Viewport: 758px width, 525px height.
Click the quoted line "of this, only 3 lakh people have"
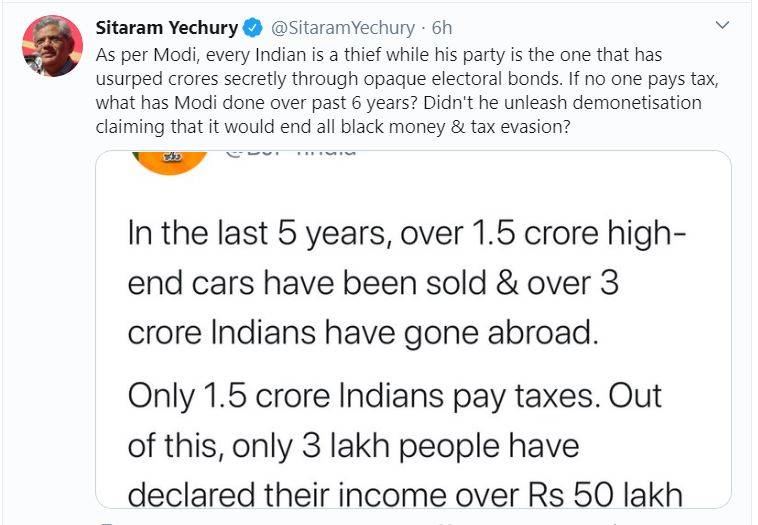[353, 444]
